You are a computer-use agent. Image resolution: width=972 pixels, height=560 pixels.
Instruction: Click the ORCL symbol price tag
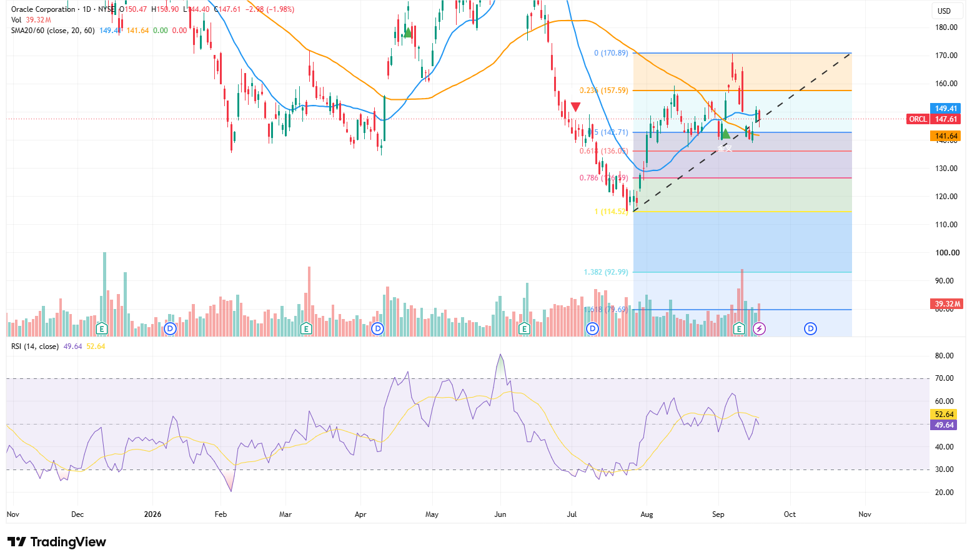918,119
